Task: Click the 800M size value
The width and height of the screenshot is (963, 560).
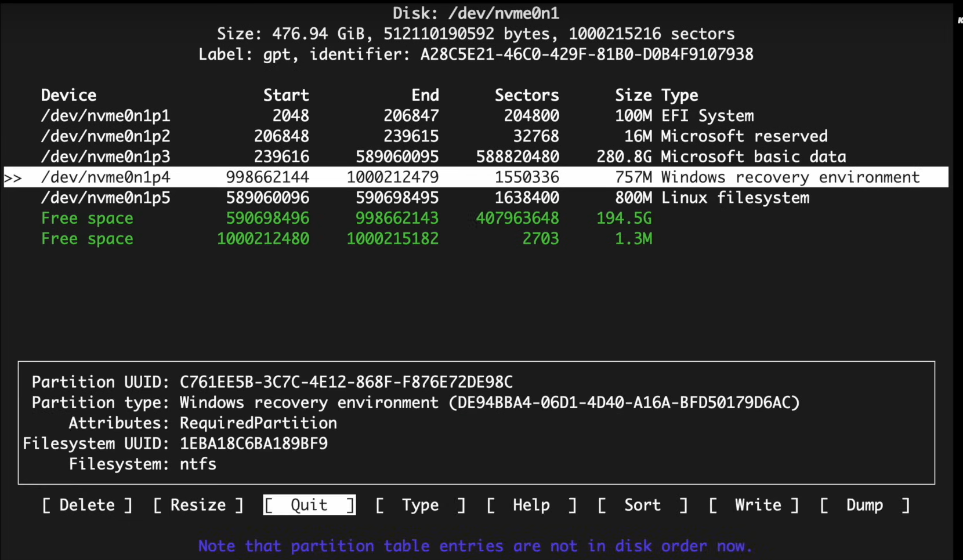Action: tap(633, 198)
